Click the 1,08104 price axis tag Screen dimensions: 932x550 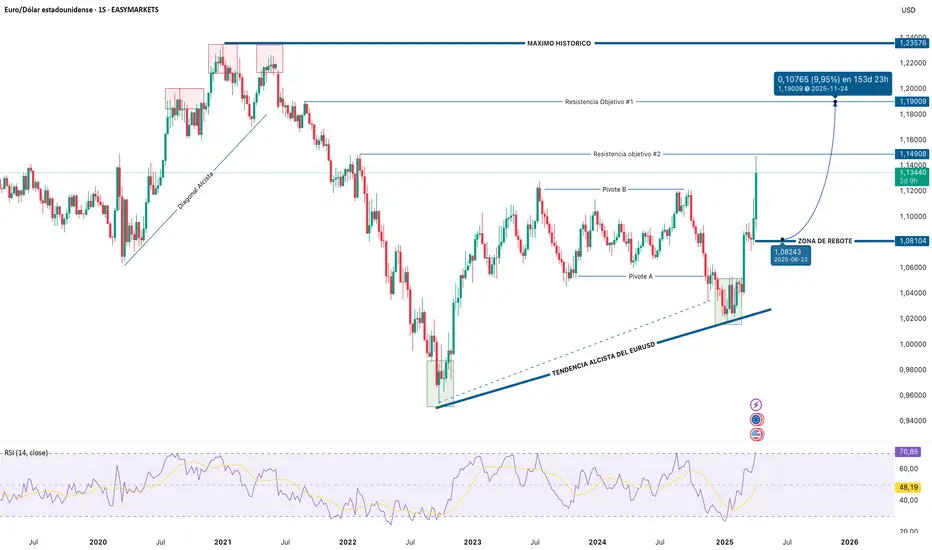912,241
